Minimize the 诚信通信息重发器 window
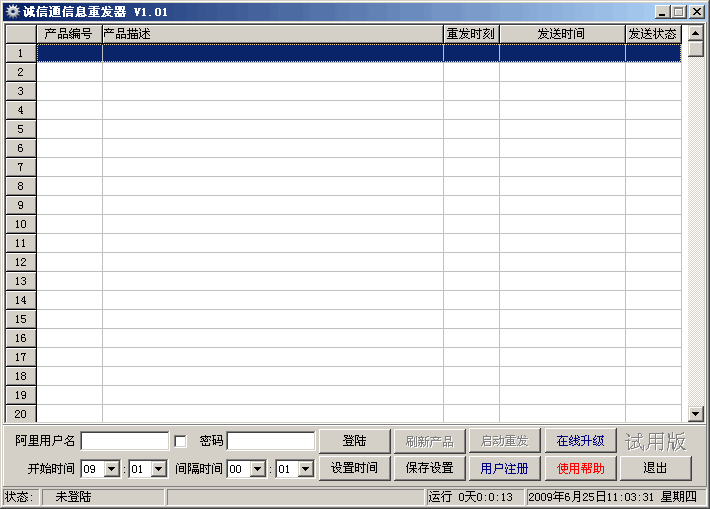Image resolution: width=710 pixels, height=509 pixels. coord(662,12)
